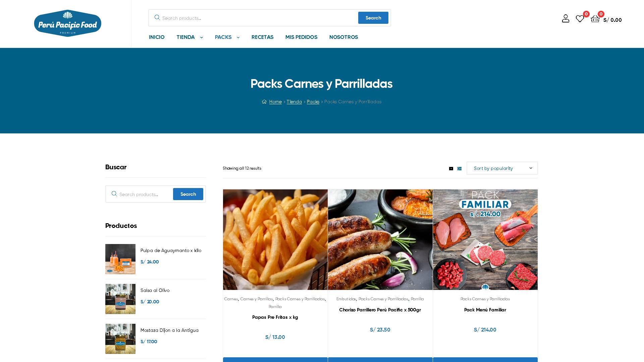The height and width of the screenshot is (362, 644).
Task: Open Salsa al Olivo product thumbnail
Action: [120, 299]
